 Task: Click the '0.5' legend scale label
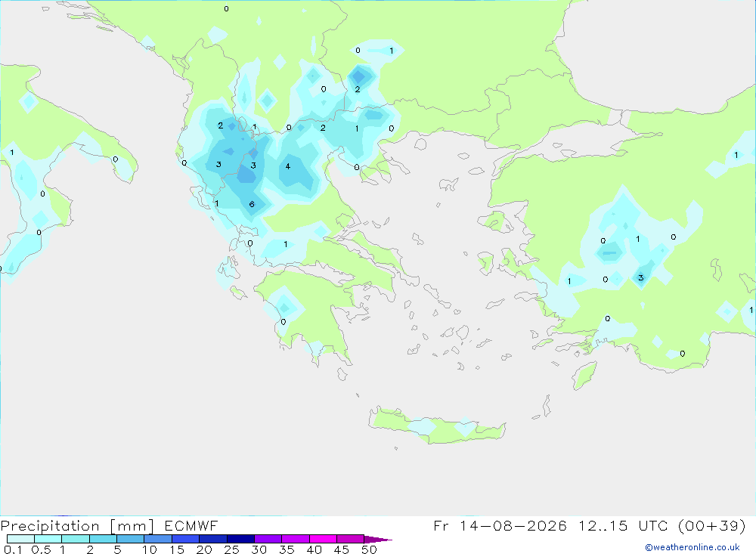coord(41,549)
